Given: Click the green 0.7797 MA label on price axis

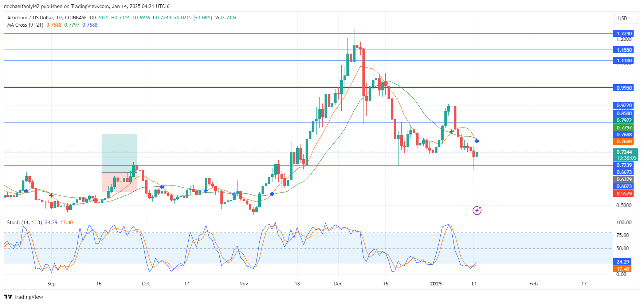Looking at the screenshot, I should [x=624, y=128].
